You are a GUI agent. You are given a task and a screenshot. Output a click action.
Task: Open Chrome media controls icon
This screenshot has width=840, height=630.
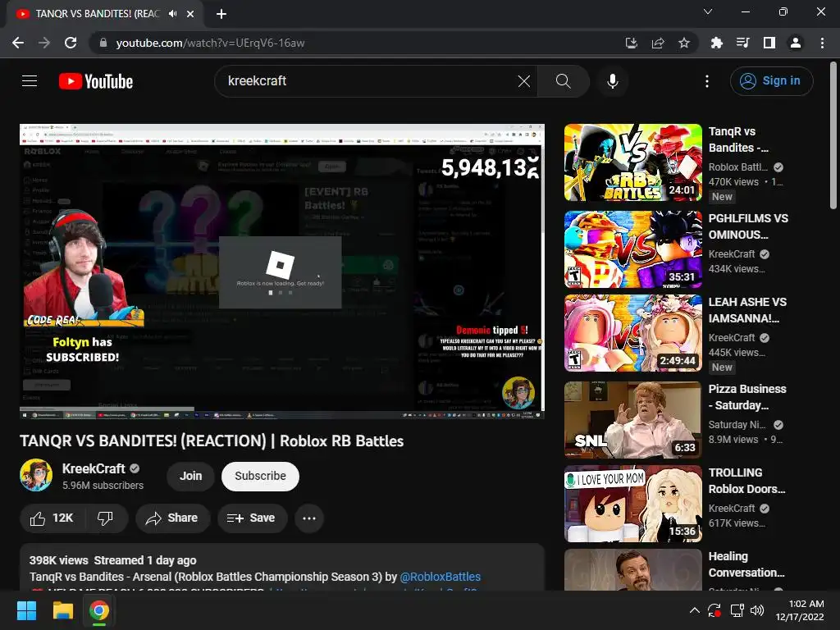click(742, 43)
